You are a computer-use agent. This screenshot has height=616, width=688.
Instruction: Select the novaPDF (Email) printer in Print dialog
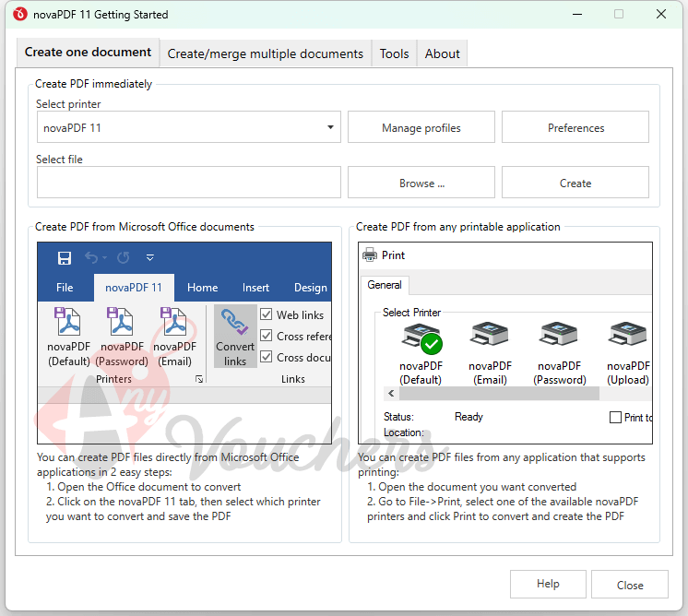click(x=490, y=354)
